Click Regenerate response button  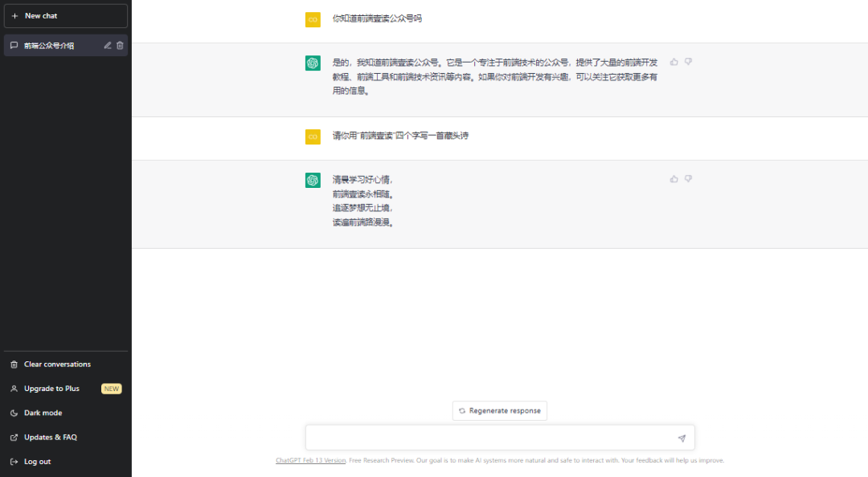coord(500,410)
